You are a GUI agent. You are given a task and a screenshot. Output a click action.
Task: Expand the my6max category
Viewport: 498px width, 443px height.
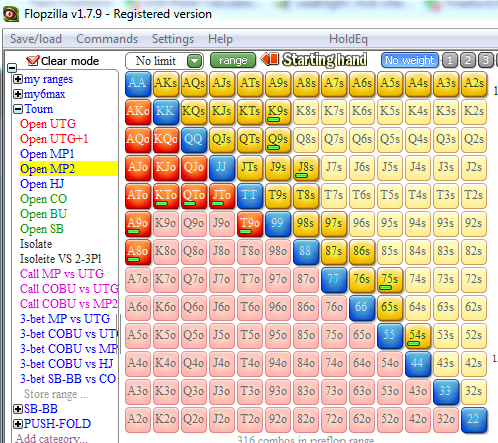(x=18, y=94)
